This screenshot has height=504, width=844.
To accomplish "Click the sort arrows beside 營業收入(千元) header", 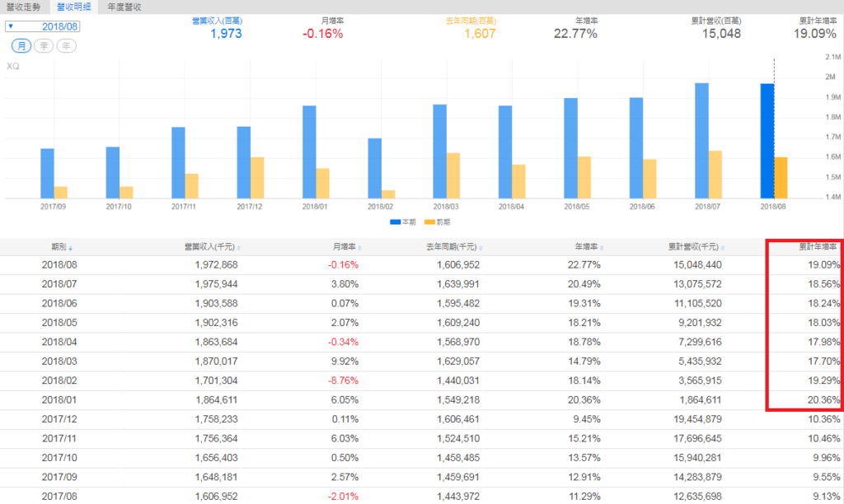I will tap(238, 248).
